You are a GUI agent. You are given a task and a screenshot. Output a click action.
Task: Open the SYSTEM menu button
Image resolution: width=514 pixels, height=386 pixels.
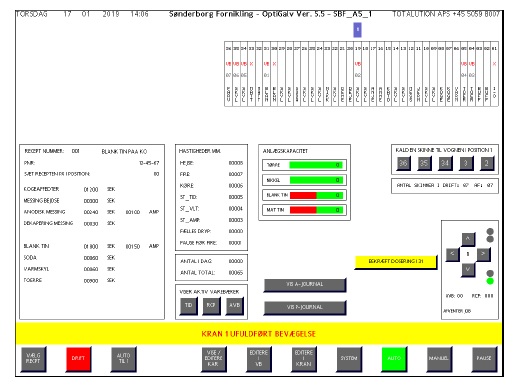tap(349, 358)
